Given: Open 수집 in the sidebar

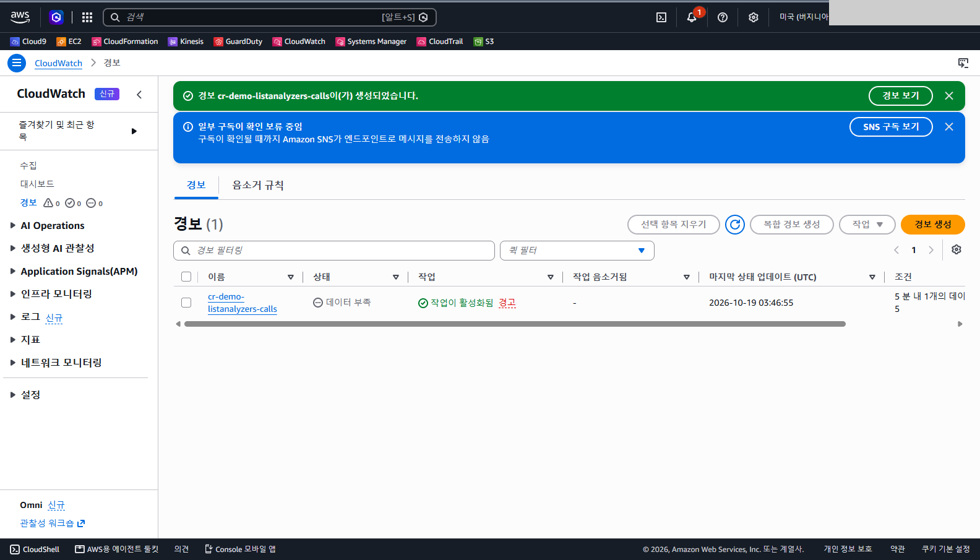Looking at the screenshot, I should coord(28,165).
